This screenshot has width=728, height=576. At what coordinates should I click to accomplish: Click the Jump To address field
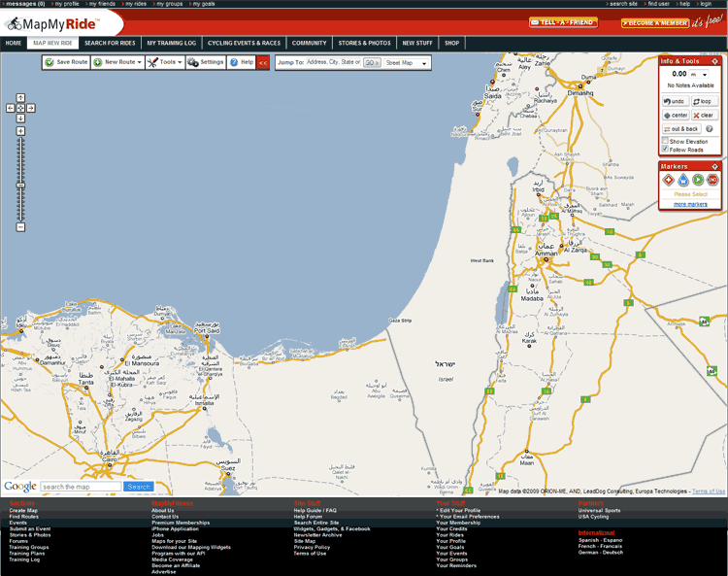pyautogui.click(x=333, y=62)
